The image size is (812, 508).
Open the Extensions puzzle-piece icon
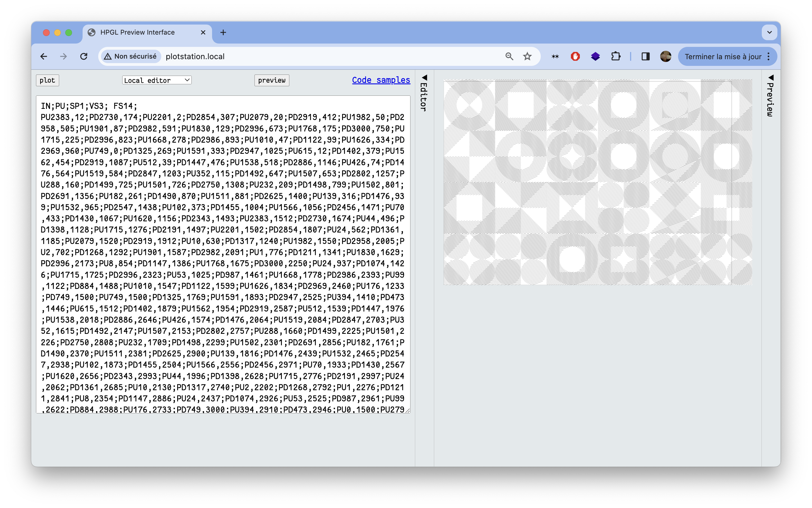[616, 56]
